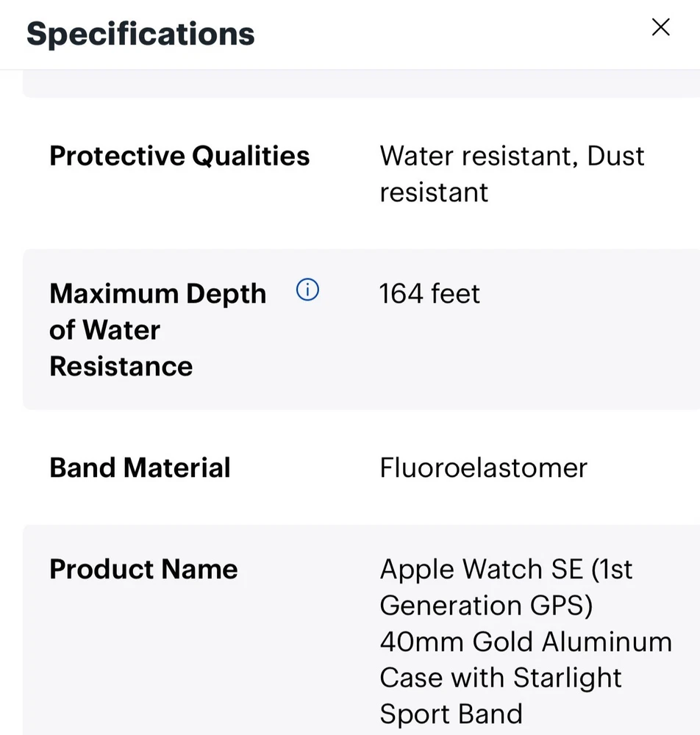
Task: Select the "Case with Starlight" text line
Action: (500, 677)
